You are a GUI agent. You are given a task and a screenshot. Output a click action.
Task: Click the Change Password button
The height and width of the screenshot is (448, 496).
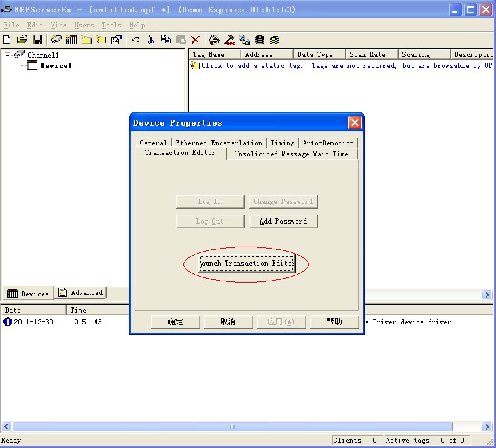(283, 201)
